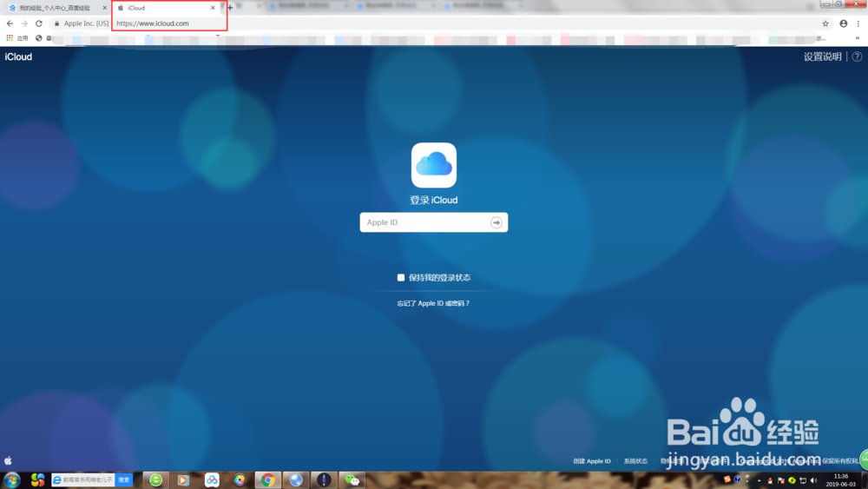Go back in browser history
This screenshot has height=489, width=868.
pos(10,23)
